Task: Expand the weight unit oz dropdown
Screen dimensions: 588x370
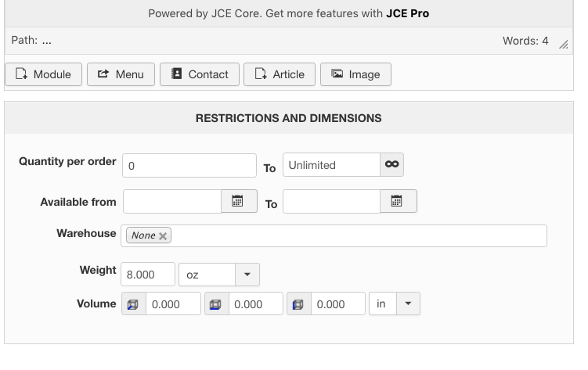Action: [247, 275]
